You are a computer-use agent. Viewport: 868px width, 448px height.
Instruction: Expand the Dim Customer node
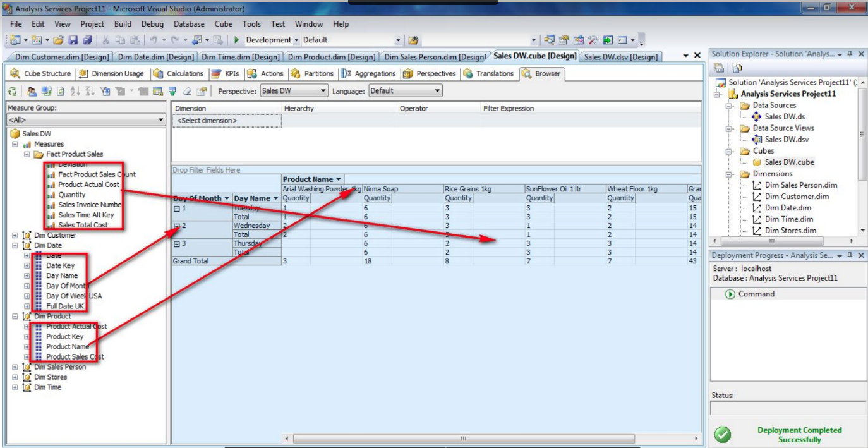coord(15,235)
